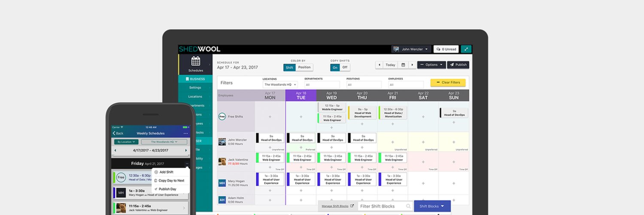Open the Shift Blocks dropdown button
Image resolution: width=644 pixels, height=215 pixels.
coord(432,206)
